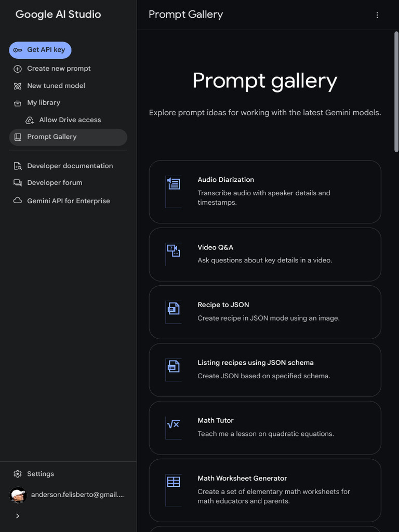This screenshot has width=399, height=532.
Task: Click the account profile avatar
Action: (18, 495)
